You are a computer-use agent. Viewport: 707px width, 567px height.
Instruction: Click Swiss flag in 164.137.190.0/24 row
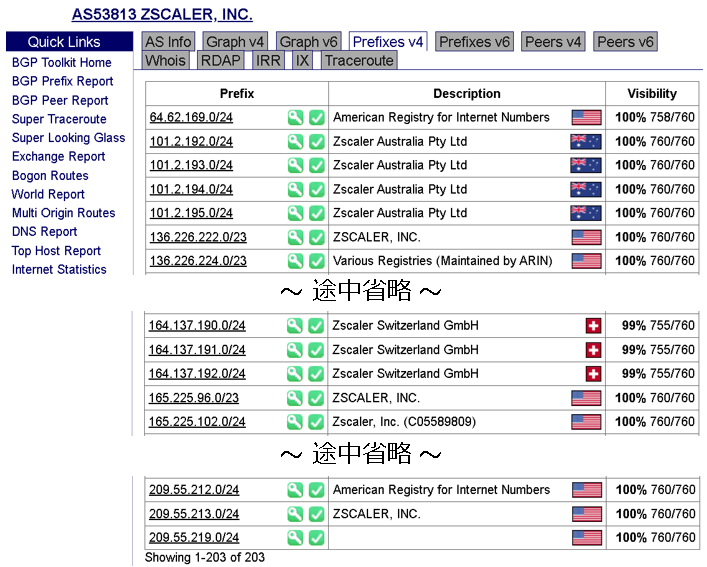tap(593, 326)
